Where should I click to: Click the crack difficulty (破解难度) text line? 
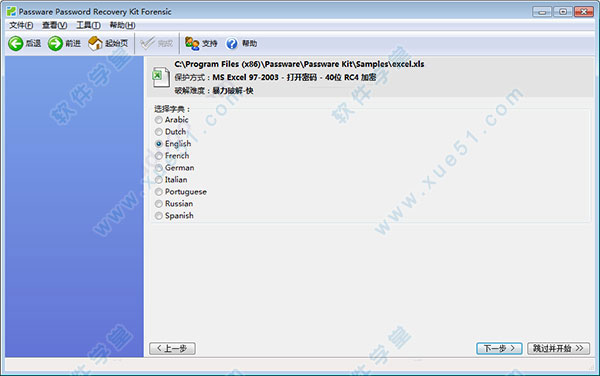pyautogui.click(x=214, y=91)
